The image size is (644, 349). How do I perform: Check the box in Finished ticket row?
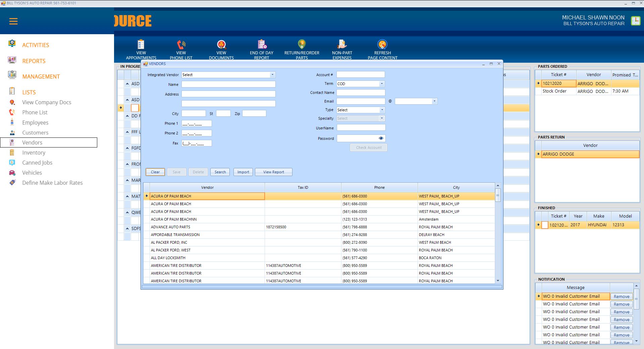tap(545, 225)
